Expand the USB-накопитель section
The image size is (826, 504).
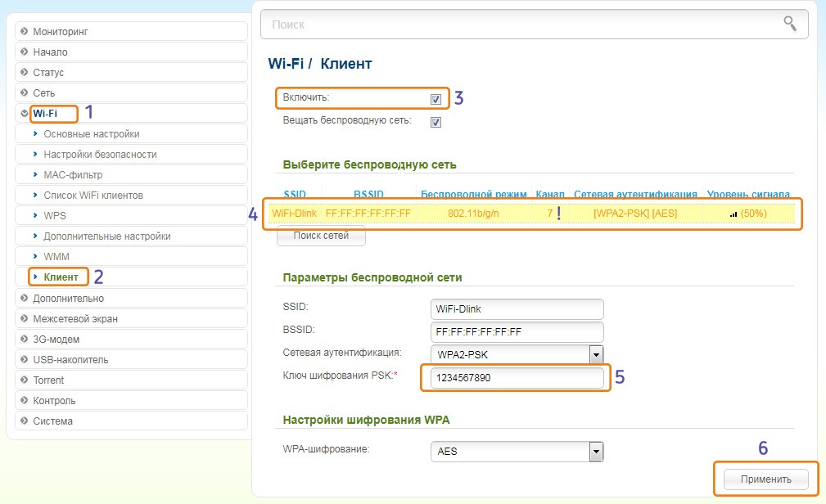131,360
